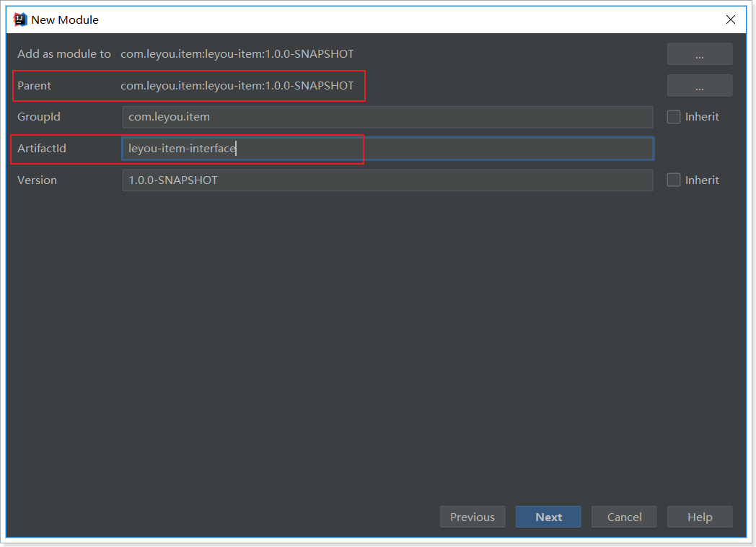The image size is (756, 547).
Task: Toggle the Inherit checkbox for GroupId
Action: pyautogui.click(x=674, y=117)
